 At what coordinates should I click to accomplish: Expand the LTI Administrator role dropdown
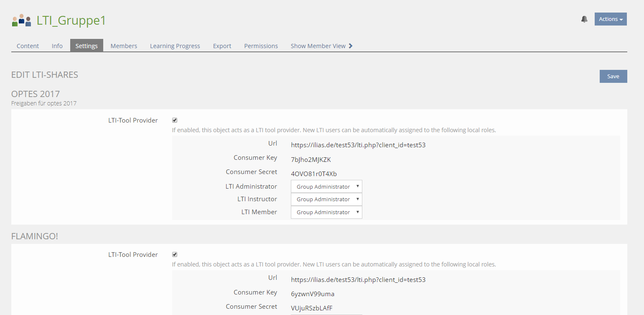326,187
